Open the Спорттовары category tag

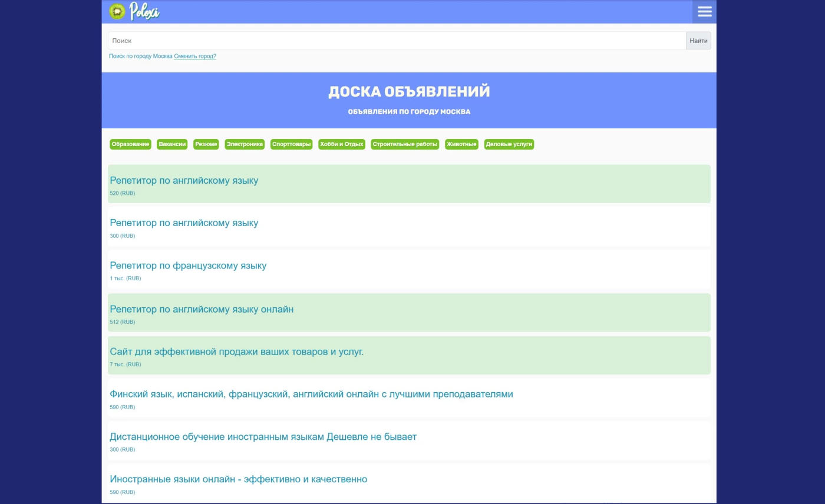(x=291, y=144)
